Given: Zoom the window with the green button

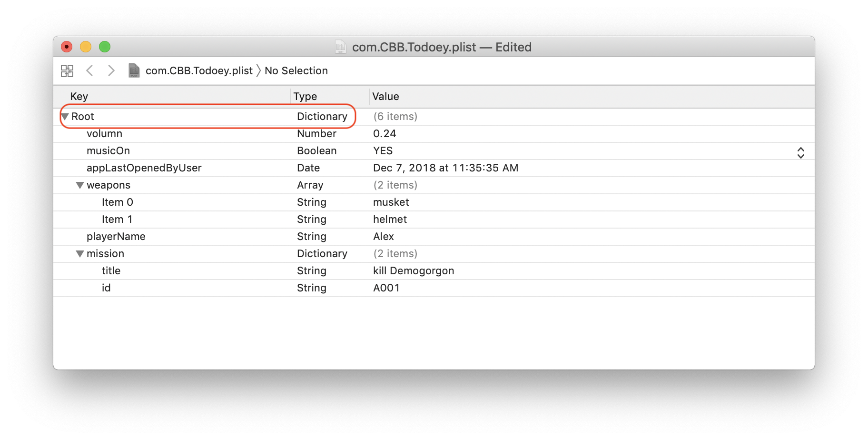Looking at the screenshot, I should tap(105, 47).
